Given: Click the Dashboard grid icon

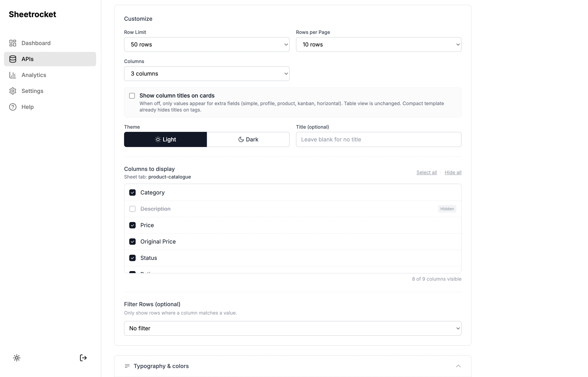Looking at the screenshot, I should (13, 43).
